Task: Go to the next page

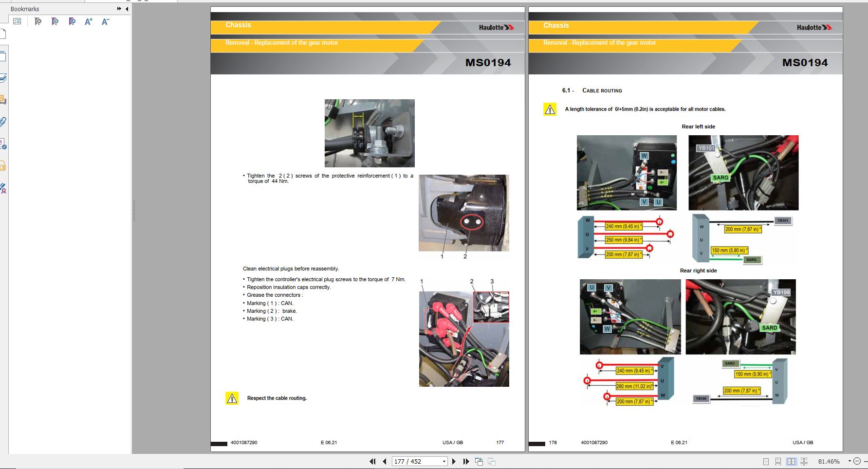Action: [x=454, y=461]
